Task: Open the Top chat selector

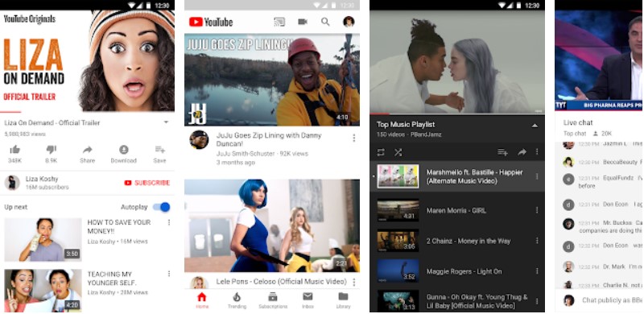Action: (575, 134)
